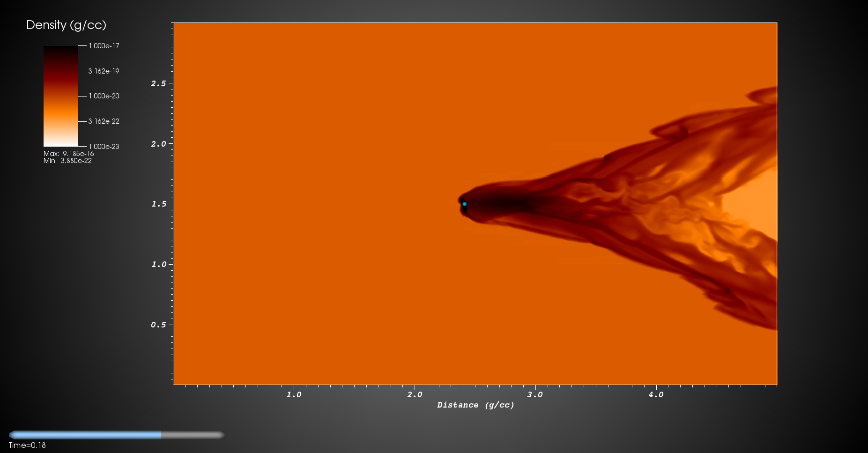
Task: Click the Distance (g/cc) axis title
Action: pos(475,405)
